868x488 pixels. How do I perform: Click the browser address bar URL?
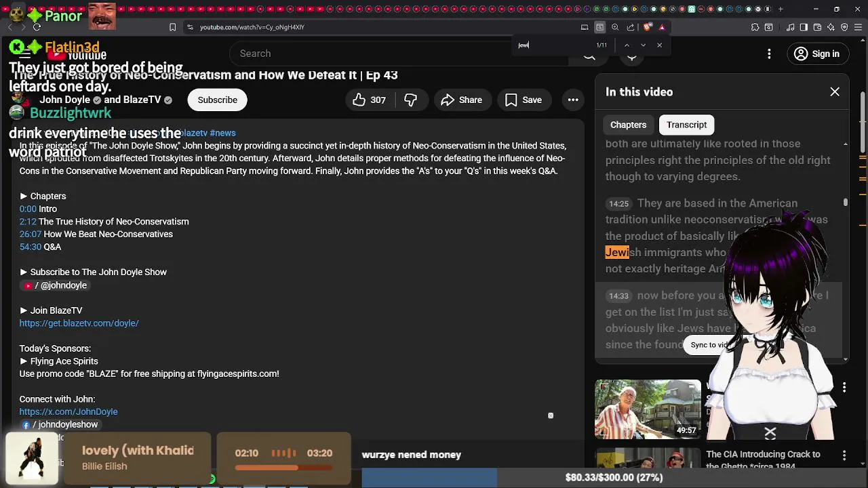252,27
